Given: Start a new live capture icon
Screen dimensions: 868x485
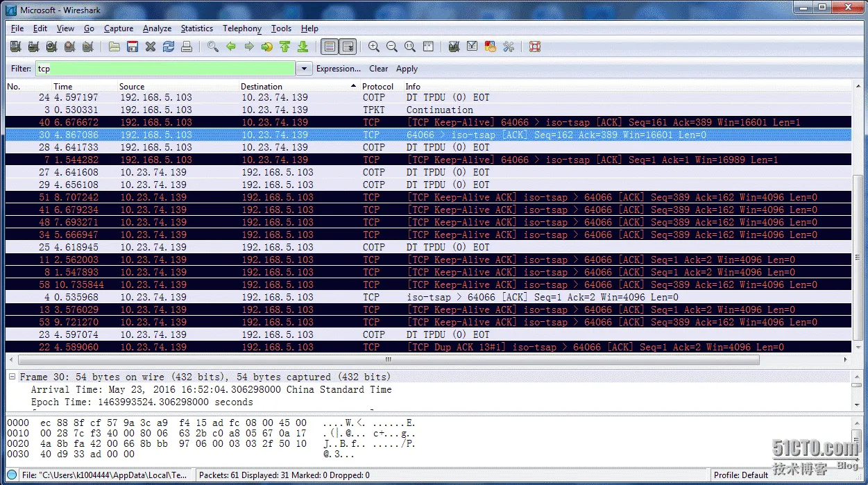Looking at the screenshot, I should pyautogui.click(x=51, y=46).
